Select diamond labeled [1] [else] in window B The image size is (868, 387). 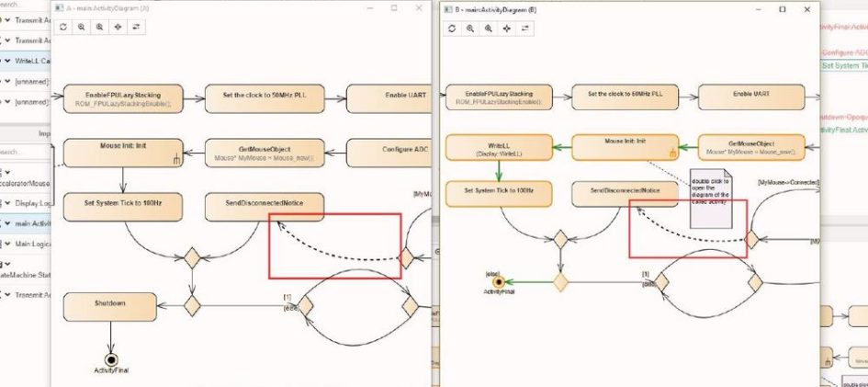(661, 282)
